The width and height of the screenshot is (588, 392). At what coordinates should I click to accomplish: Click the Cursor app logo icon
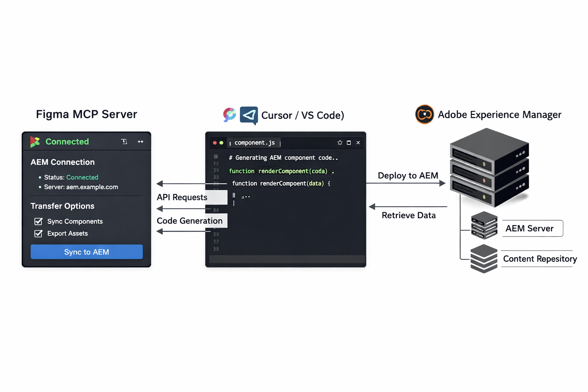[249, 115]
